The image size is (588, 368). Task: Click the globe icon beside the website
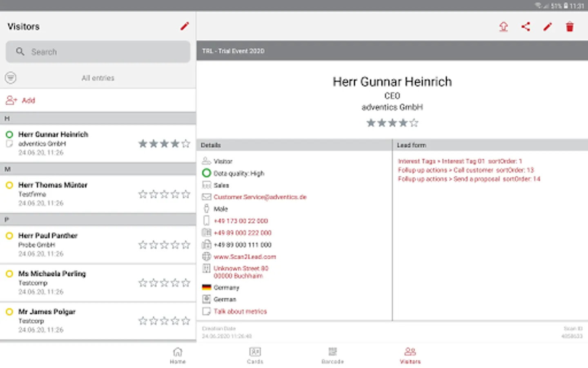207,256
